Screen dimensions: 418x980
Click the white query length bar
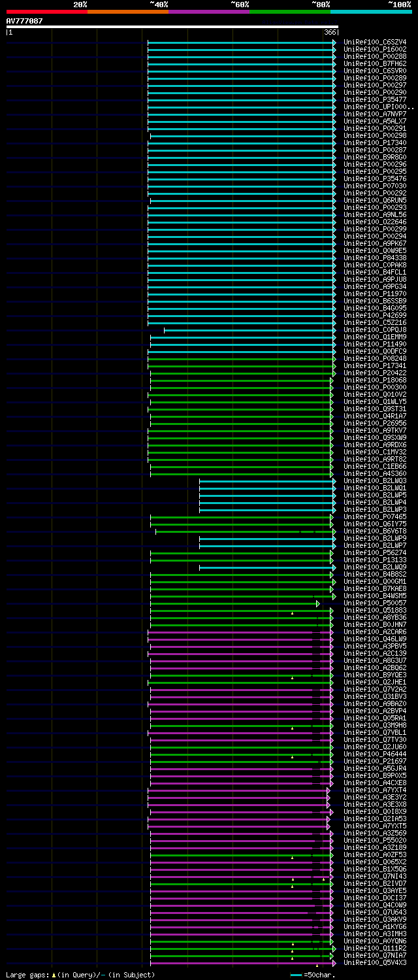(x=172, y=27)
